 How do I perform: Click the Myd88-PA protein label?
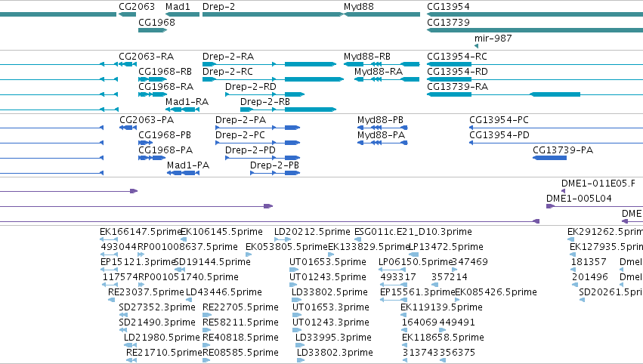pyautogui.click(x=381, y=135)
